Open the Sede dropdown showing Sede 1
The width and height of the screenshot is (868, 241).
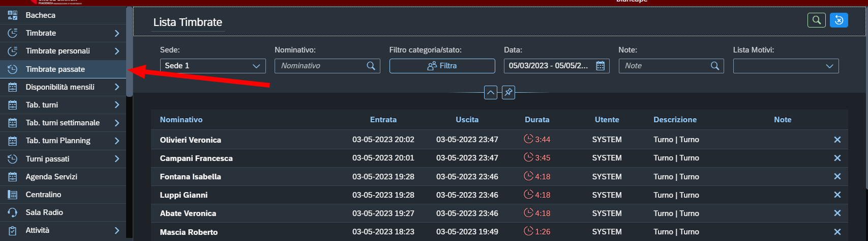(213, 66)
